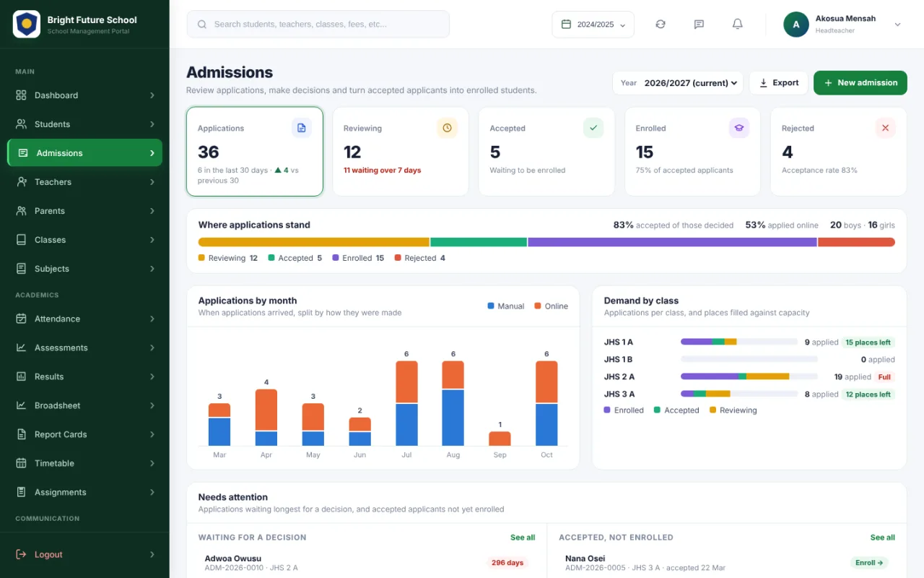Click the Jul bar in applications chart

(x=406, y=403)
